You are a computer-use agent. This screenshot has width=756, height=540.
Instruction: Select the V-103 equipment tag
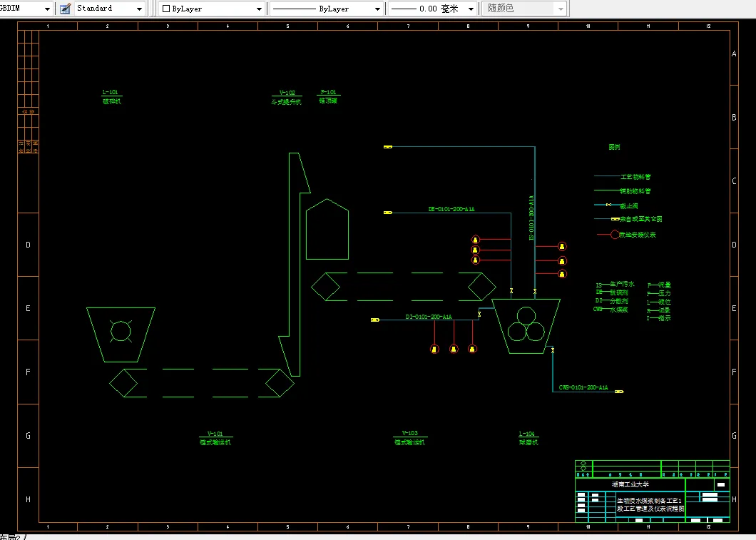409,433
